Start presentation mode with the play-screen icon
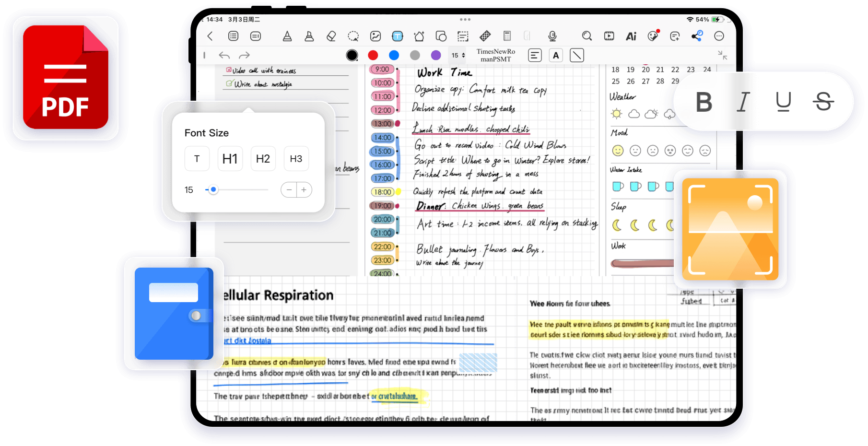Screen dimensions: 868x446 (x=609, y=36)
